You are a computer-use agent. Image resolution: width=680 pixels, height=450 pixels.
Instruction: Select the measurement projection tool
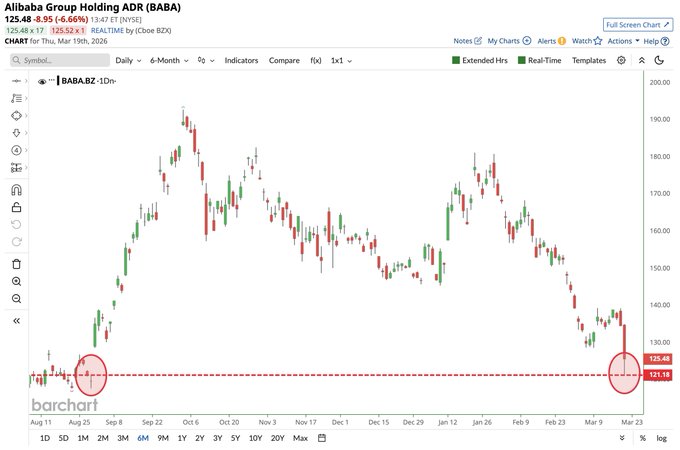16,167
